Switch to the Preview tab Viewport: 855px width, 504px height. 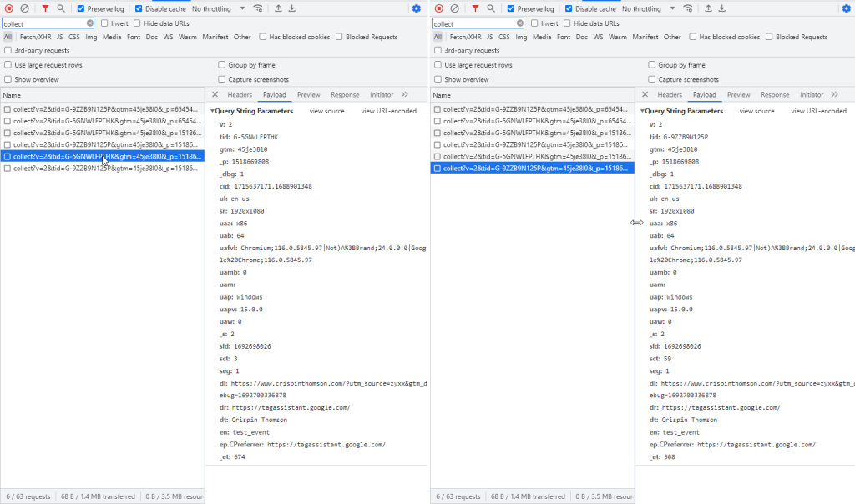click(308, 94)
